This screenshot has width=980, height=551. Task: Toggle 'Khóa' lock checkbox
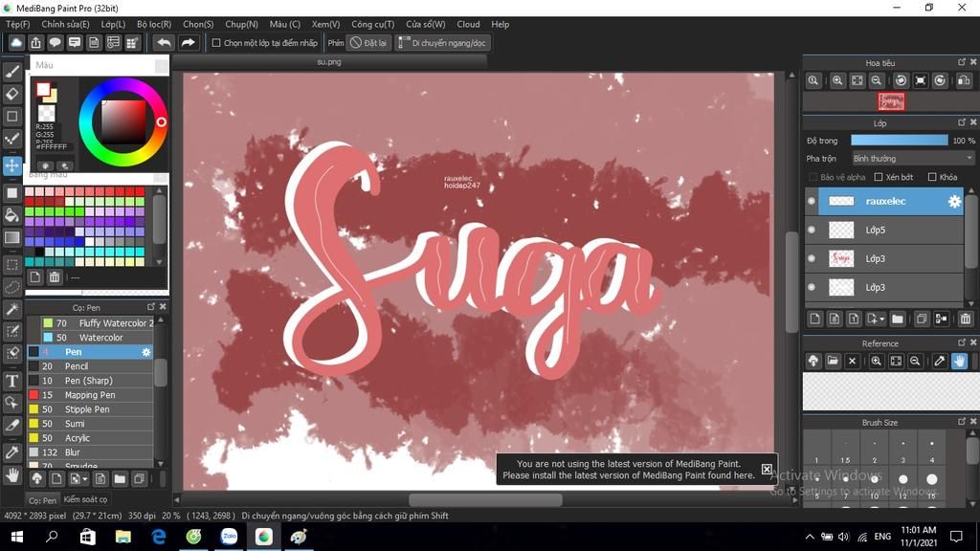932,177
